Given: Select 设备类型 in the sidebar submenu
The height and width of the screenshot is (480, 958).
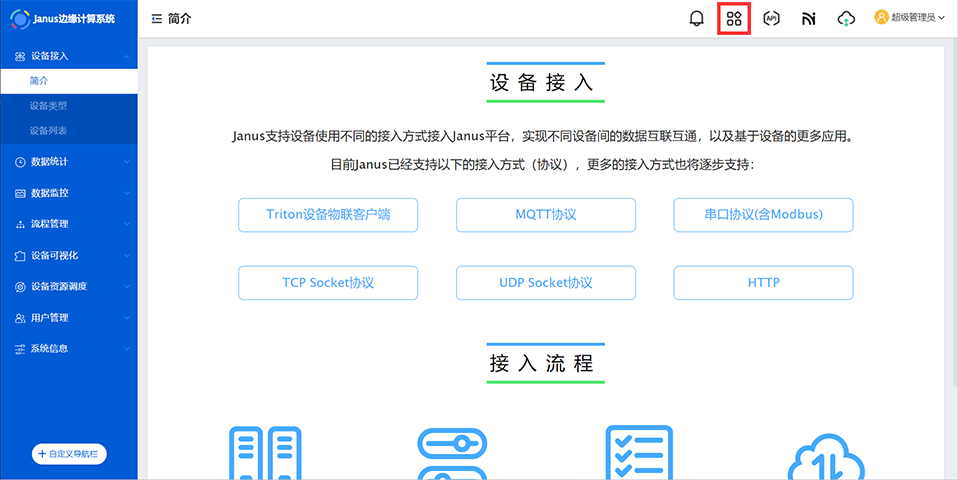Looking at the screenshot, I should (x=48, y=105).
